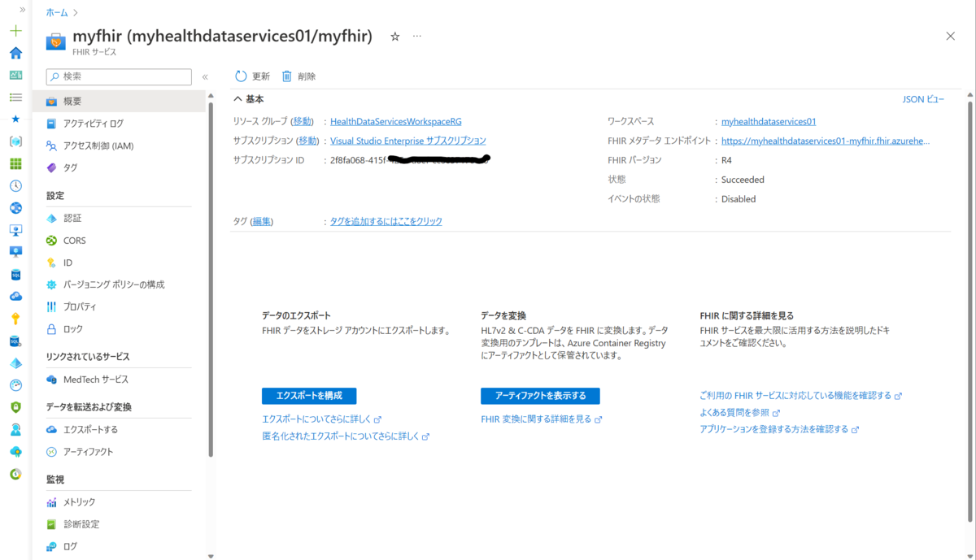Screen dimensions: 976x560
Task: Close the myfhir blade with X
Action: pyautogui.click(x=951, y=36)
